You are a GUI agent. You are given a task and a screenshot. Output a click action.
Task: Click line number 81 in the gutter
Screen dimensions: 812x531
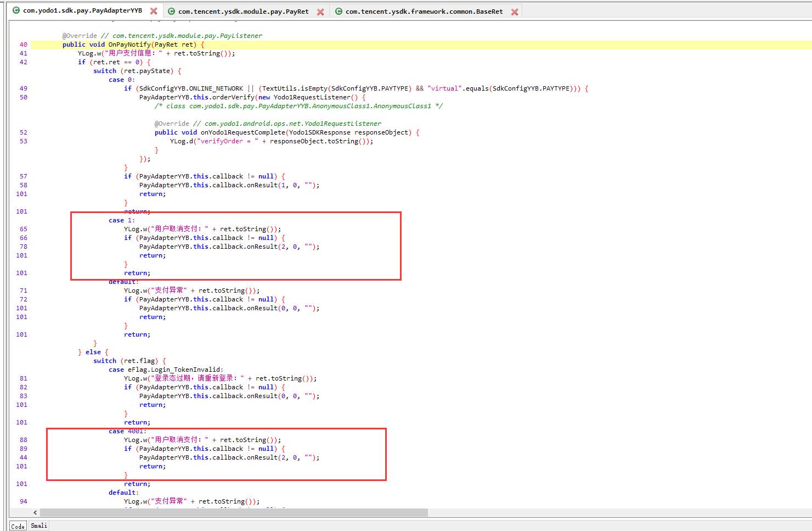[x=23, y=378]
